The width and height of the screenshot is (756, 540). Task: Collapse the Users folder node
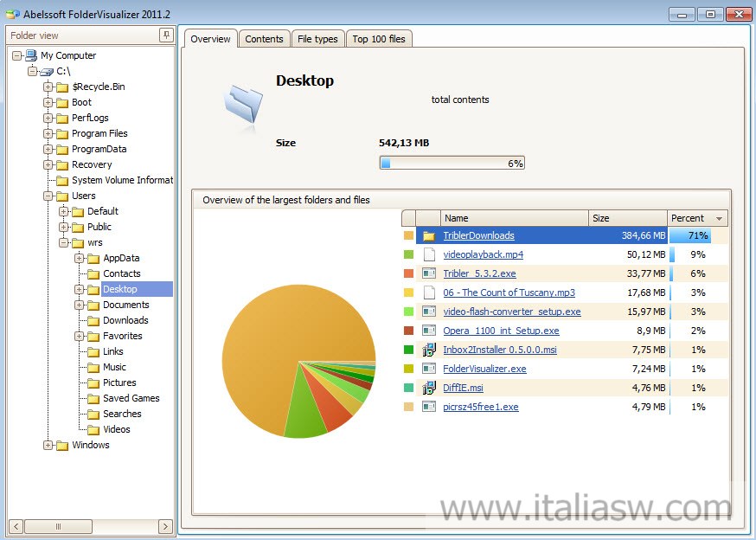(48, 196)
